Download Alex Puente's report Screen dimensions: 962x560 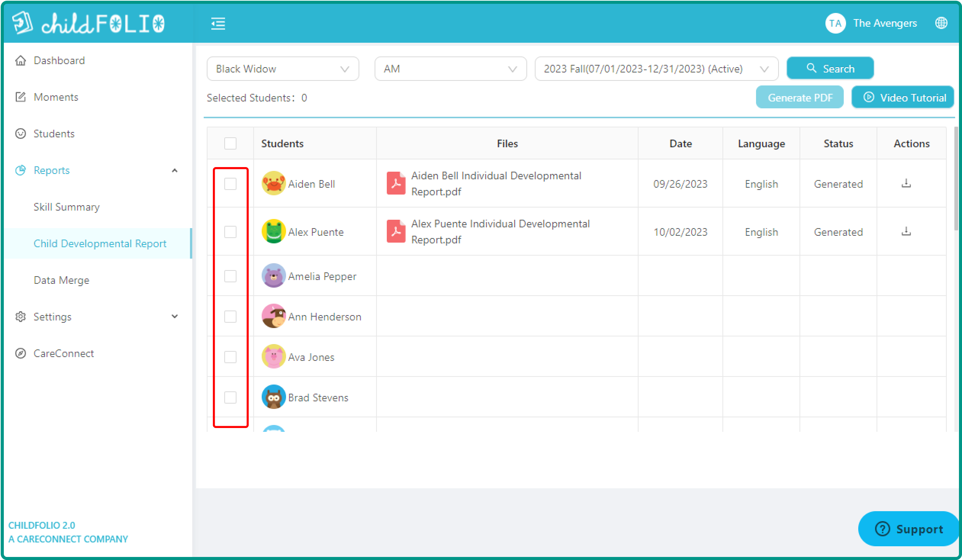pyautogui.click(x=906, y=232)
